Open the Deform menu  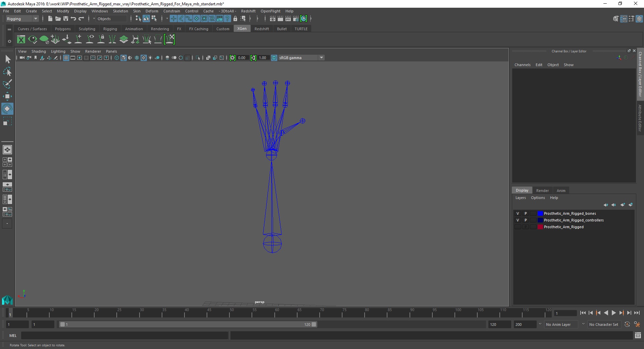152,11
